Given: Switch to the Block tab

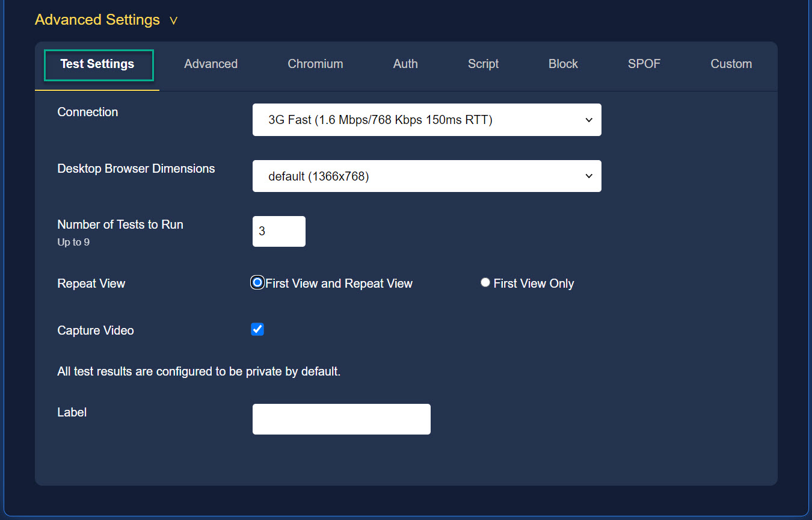Looking at the screenshot, I should (563, 63).
